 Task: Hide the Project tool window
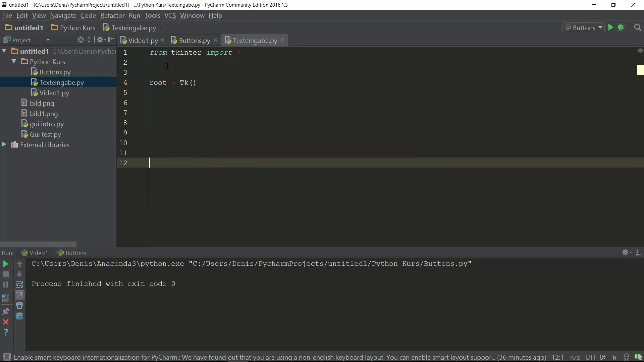click(x=111, y=40)
